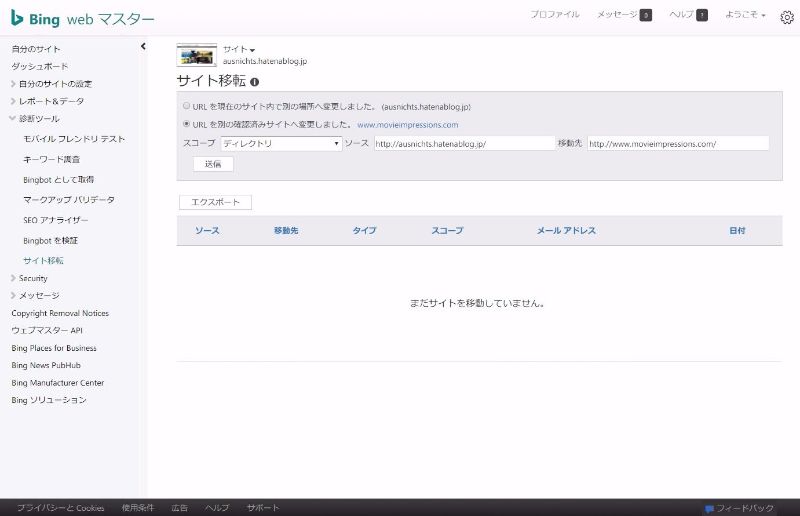Screen dimensions: 800x516
Task: Follow www.movieimpressions.com link
Action: (408, 125)
